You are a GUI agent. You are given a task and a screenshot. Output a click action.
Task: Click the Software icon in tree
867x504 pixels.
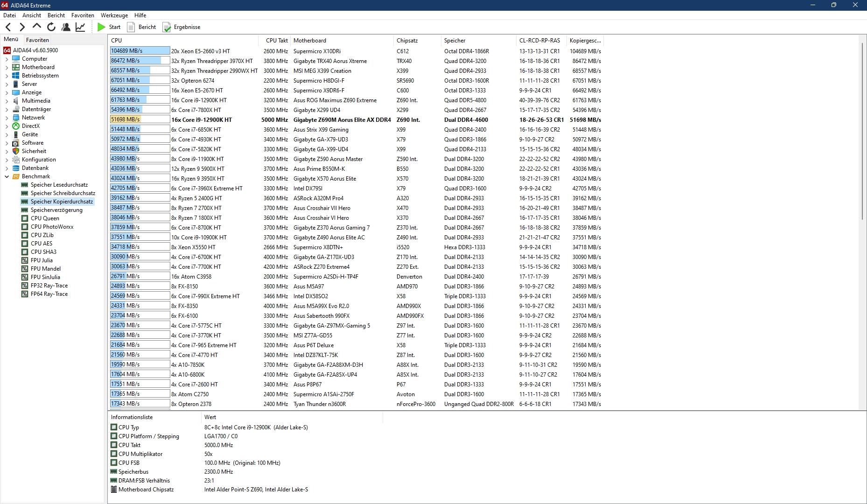tap(16, 143)
